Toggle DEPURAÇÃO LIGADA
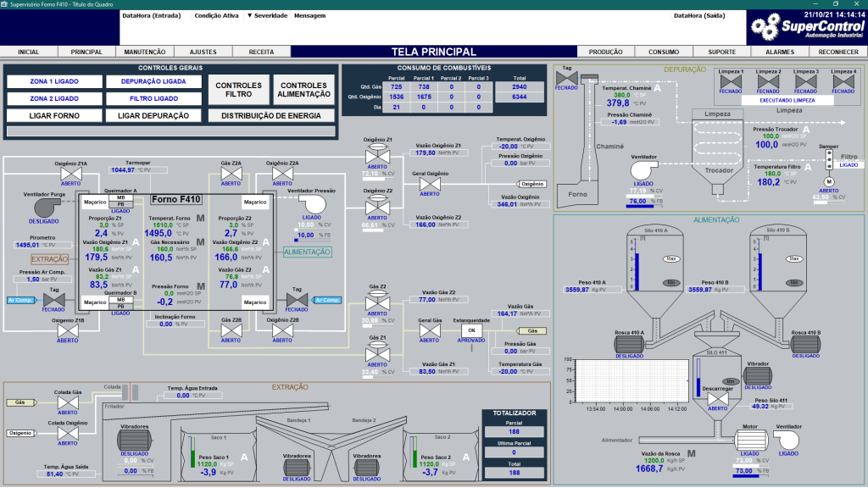 [154, 81]
